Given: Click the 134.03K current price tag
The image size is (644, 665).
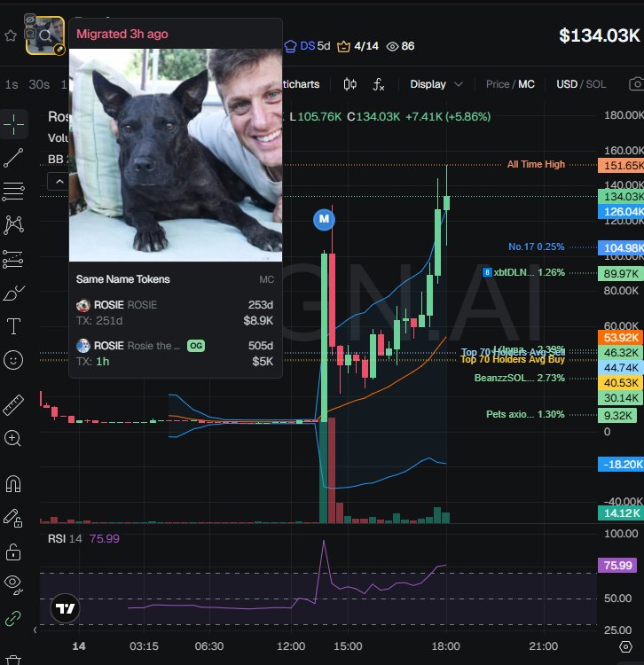Looking at the screenshot, I should point(622,196).
